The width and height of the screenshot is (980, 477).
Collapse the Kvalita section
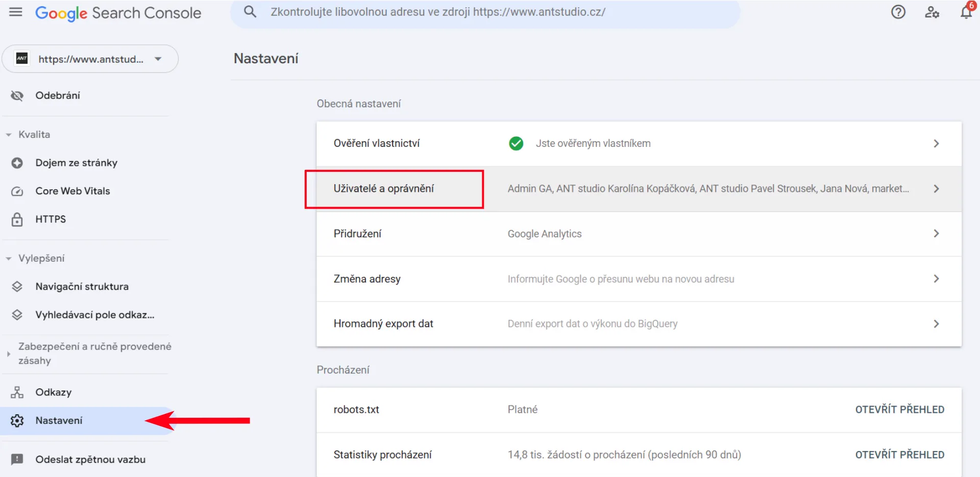(x=9, y=135)
